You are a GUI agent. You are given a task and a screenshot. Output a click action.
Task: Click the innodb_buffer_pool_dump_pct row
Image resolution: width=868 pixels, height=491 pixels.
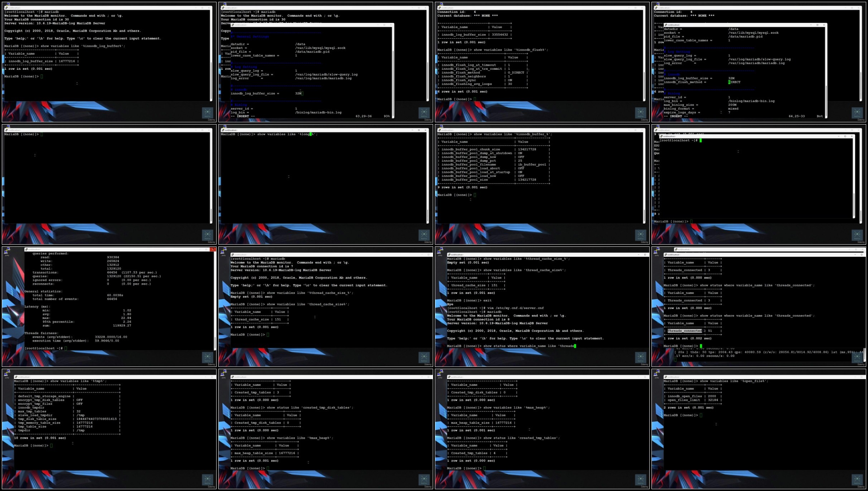click(x=494, y=161)
